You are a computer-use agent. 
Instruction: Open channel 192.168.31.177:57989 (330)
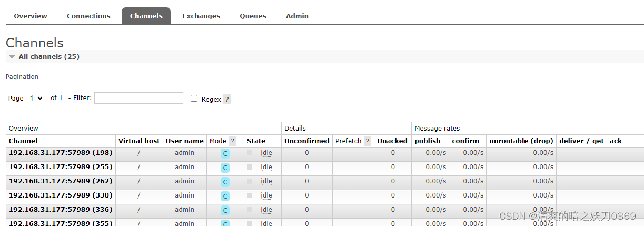click(x=61, y=195)
